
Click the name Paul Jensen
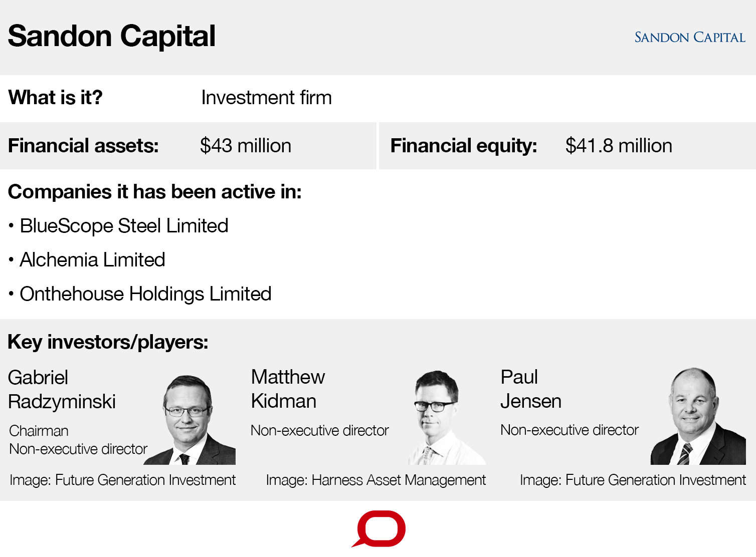[530, 389]
